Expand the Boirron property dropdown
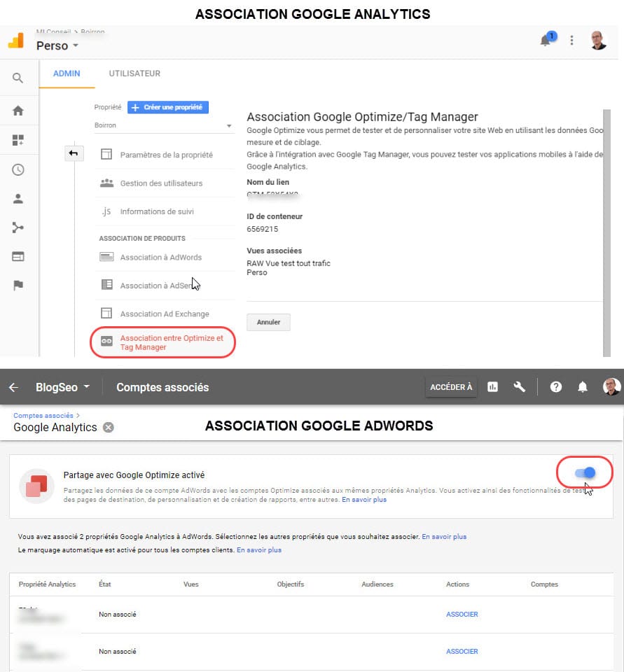Image resolution: width=624 pixels, height=672 pixels. pos(163,125)
